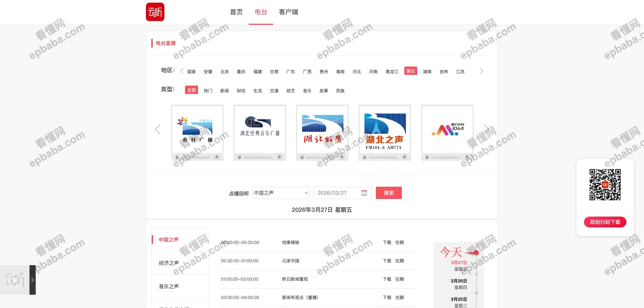Filter stations by 财经 type
Image resolution: width=644 pixels, height=308 pixels.
coord(241,91)
